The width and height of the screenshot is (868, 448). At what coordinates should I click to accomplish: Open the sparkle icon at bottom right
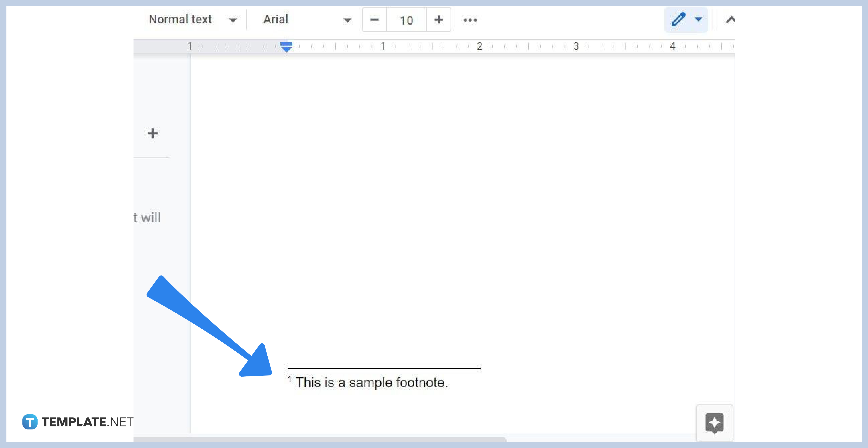(x=715, y=424)
